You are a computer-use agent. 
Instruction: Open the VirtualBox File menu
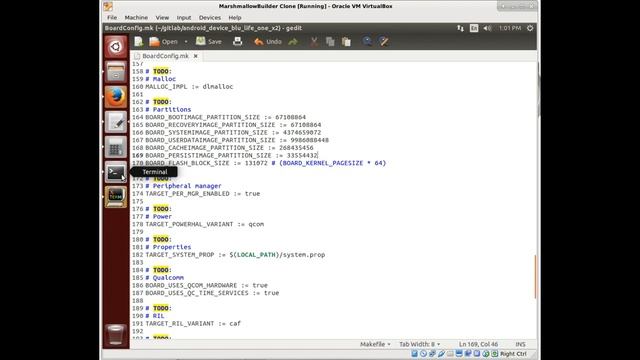[112, 18]
